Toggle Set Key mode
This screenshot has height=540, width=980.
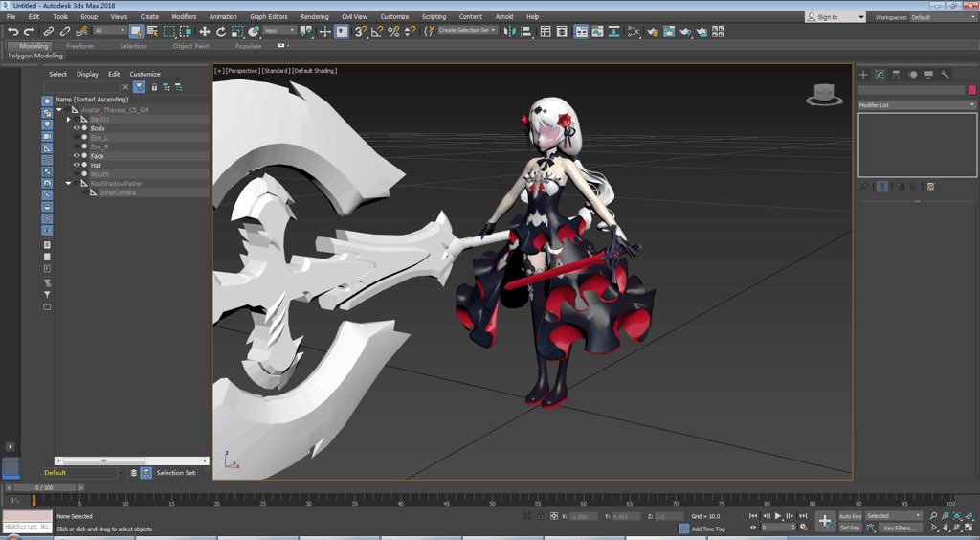tap(850, 528)
